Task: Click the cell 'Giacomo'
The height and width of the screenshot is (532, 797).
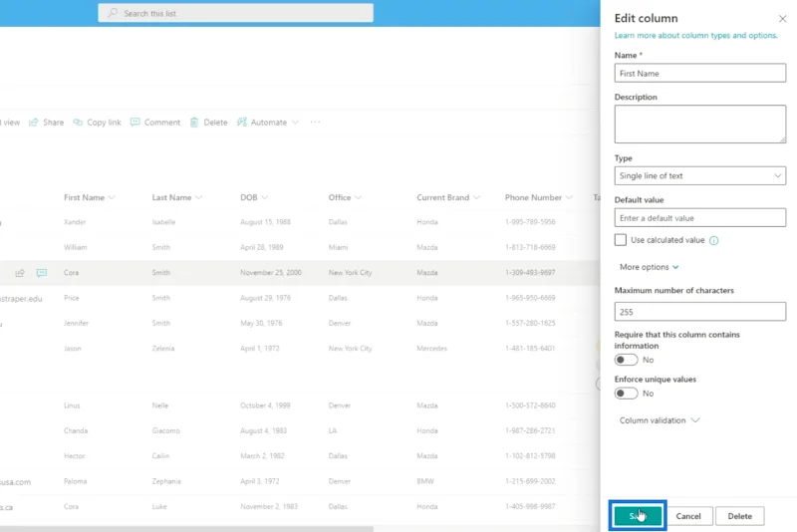Action: pos(165,431)
